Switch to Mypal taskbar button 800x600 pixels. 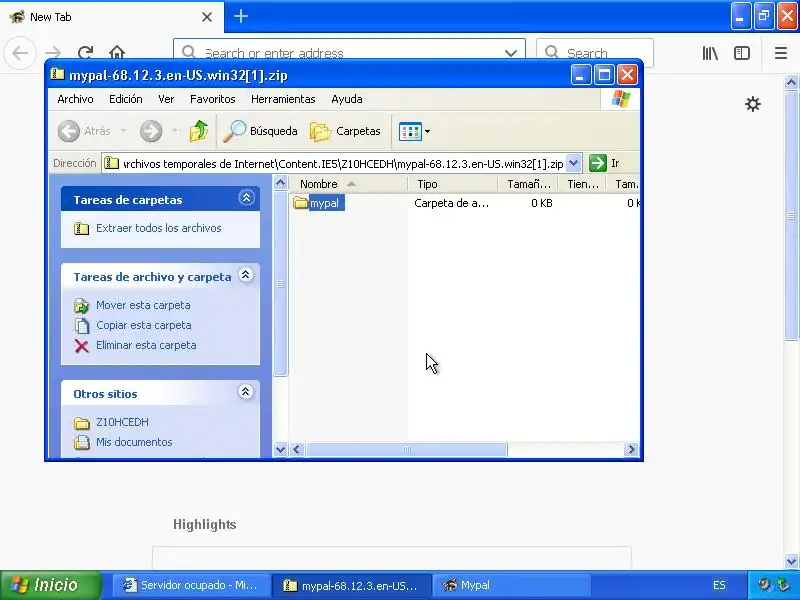[x=512, y=585]
